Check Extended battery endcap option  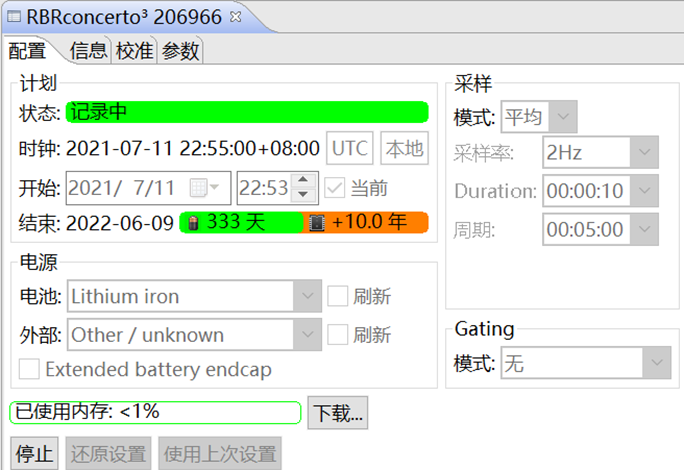[29, 369]
